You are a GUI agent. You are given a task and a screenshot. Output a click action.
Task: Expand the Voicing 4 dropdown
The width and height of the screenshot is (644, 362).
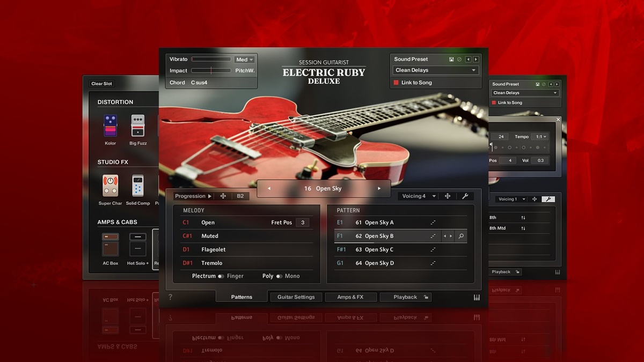419,196
